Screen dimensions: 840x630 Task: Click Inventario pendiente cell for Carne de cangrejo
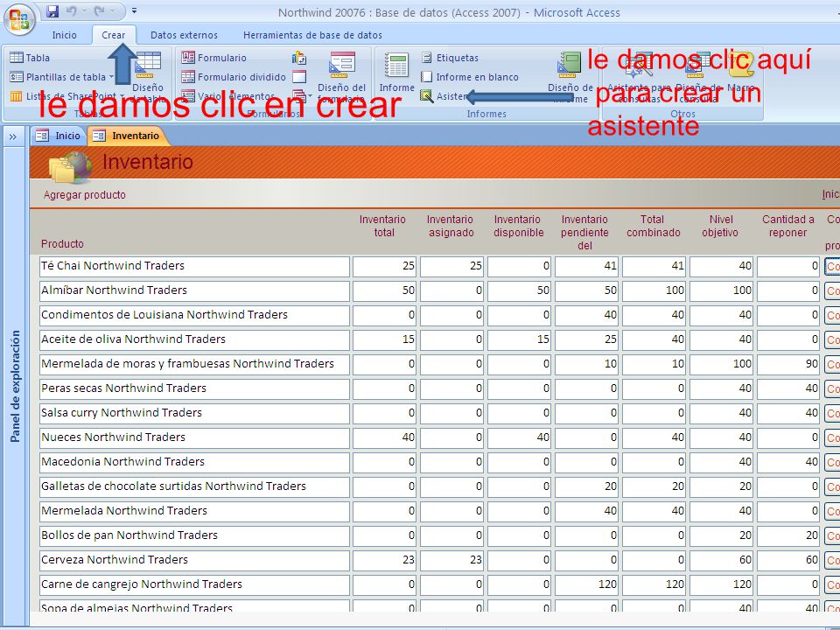coord(586,585)
